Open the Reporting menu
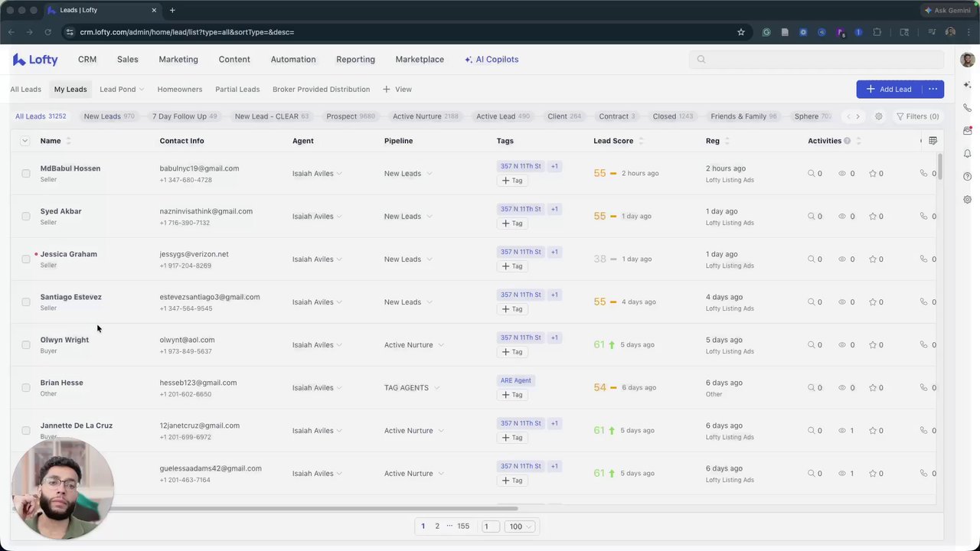The width and height of the screenshot is (980, 551). [355, 60]
